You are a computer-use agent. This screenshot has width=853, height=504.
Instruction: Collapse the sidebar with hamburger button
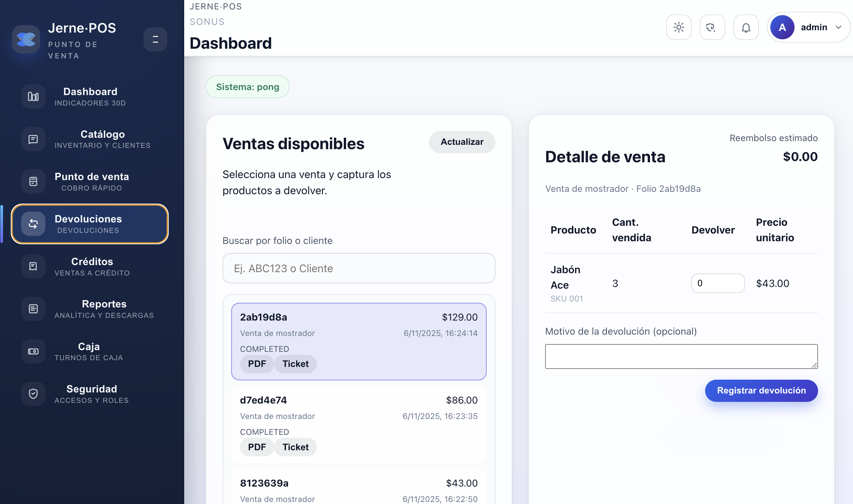click(155, 39)
